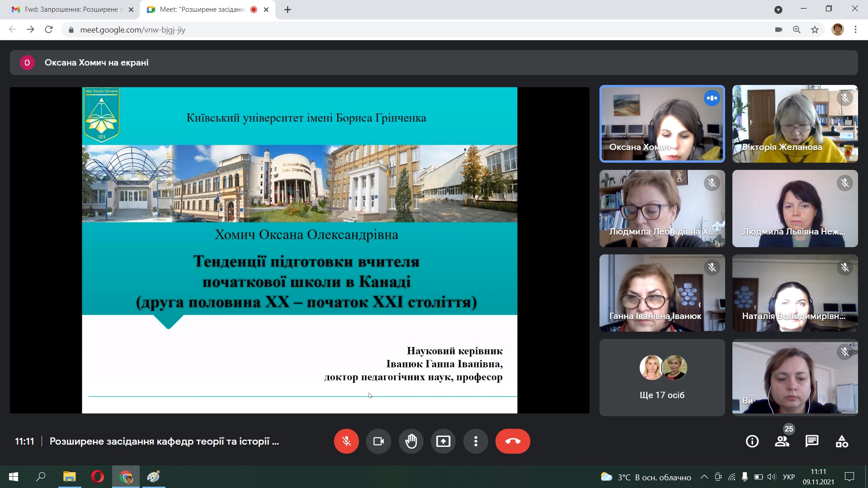Open the camera permission icon in the address bar
The height and width of the screenshot is (488, 868).
[x=778, y=30]
